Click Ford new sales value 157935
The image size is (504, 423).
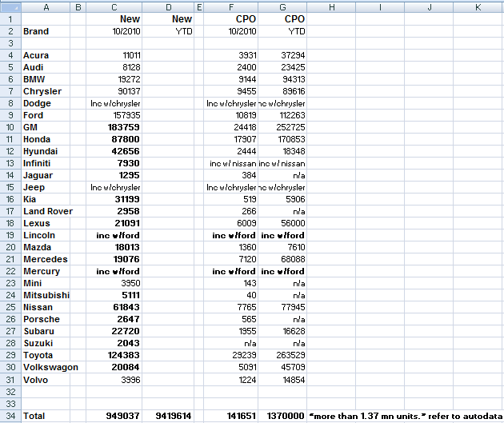[114, 115]
